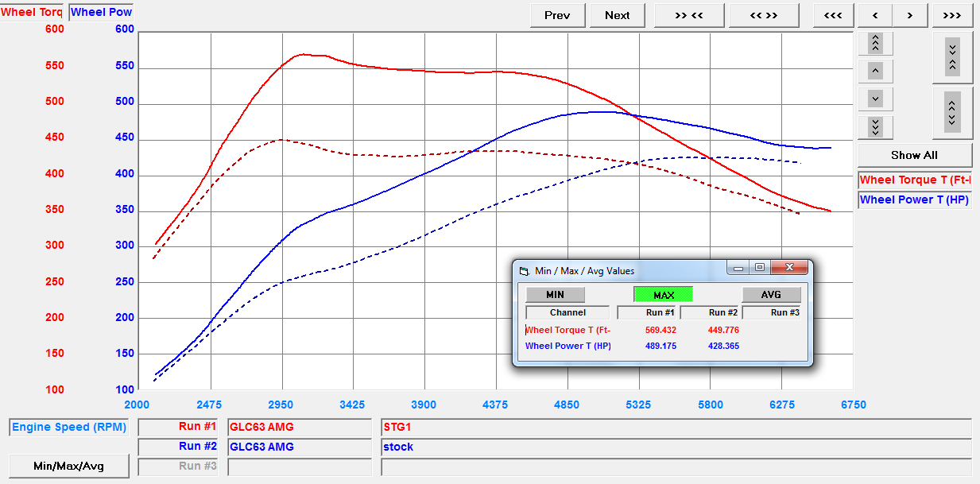The image size is (980, 484).
Task: Select the Wheel Torque tab at top-left
Action: 32,12
